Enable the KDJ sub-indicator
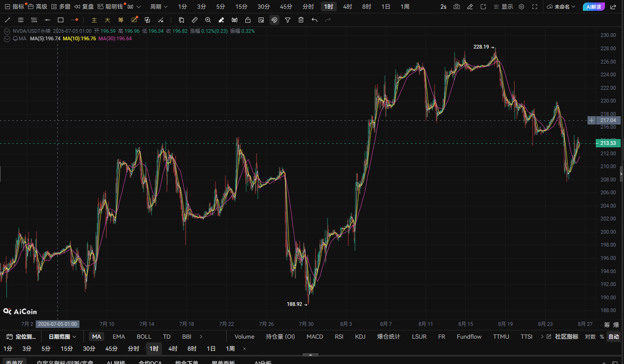Image resolution: width=624 pixels, height=364 pixels. [360, 337]
